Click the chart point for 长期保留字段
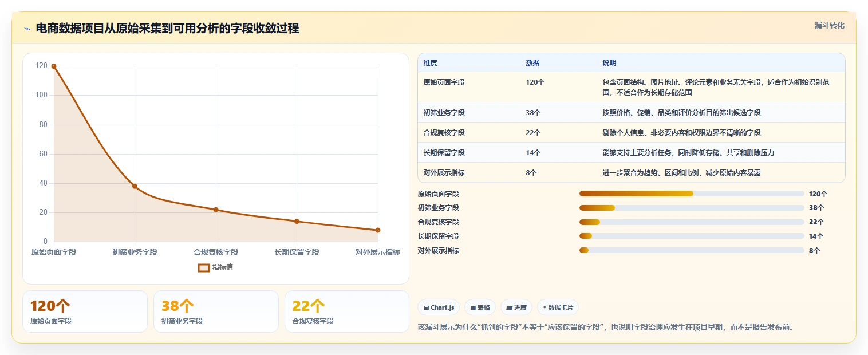 click(297, 221)
